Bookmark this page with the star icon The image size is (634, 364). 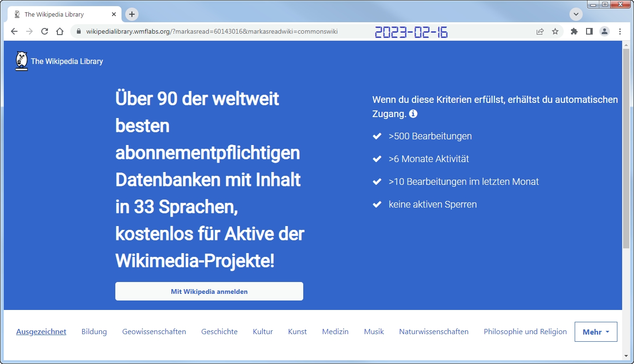click(555, 31)
